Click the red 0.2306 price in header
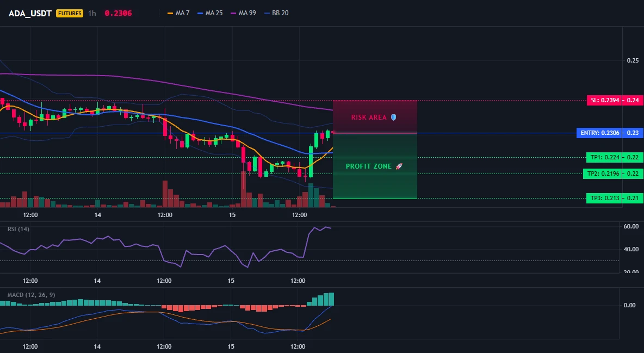644x353 pixels. coord(118,13)
